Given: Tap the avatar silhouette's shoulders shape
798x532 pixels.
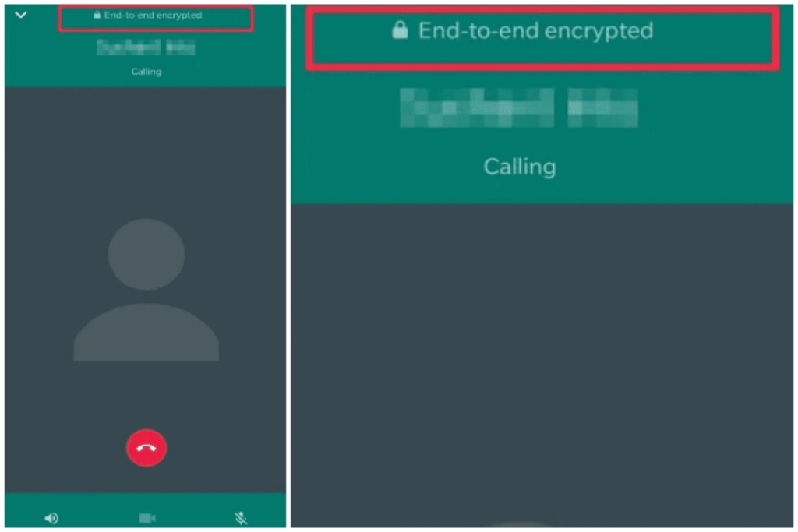Looking at the screenshot, I should pyautogui.click(x=147, y=332).
